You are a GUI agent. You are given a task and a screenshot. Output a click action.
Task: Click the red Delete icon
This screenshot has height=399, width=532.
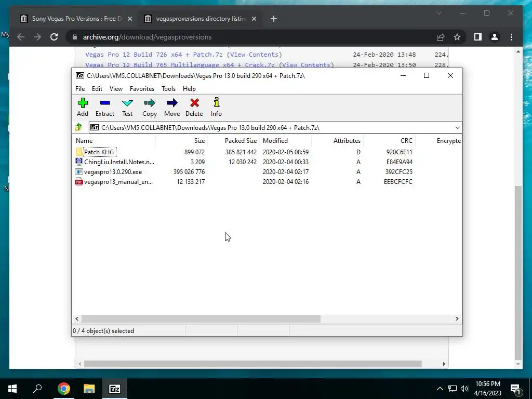tap(194, 103)
